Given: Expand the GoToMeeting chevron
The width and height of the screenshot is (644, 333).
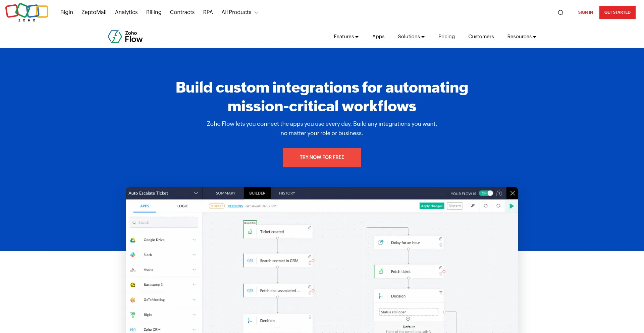Looking at the screenshot, I should click(x=194, y=300).
